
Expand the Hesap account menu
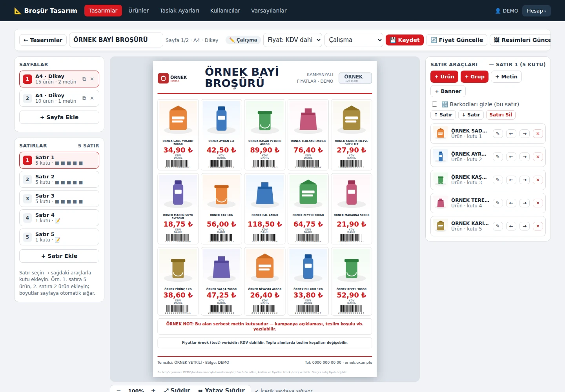click(x=536, y=11)
